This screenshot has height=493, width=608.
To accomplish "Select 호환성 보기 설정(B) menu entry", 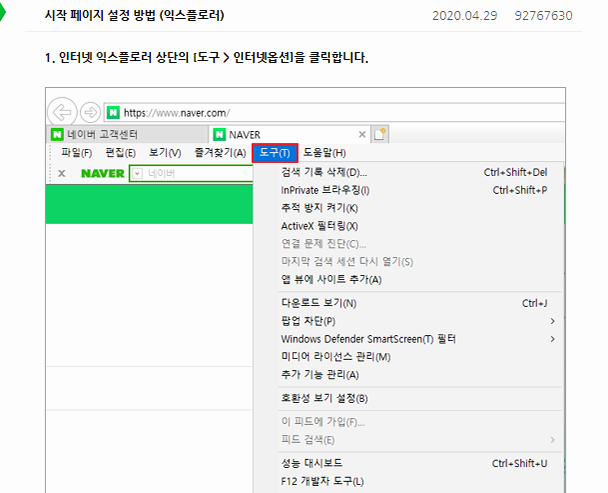I will (408, 398).
